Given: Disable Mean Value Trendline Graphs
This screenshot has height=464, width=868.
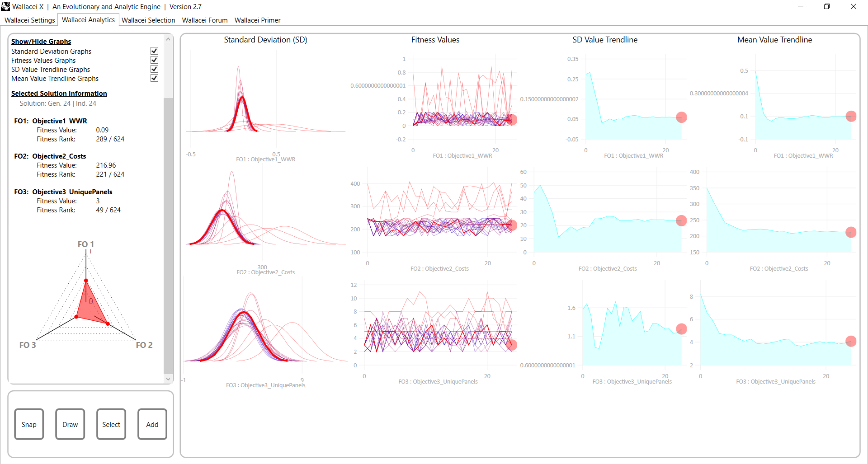Looking at the screenshot, I should pos(154,78).
